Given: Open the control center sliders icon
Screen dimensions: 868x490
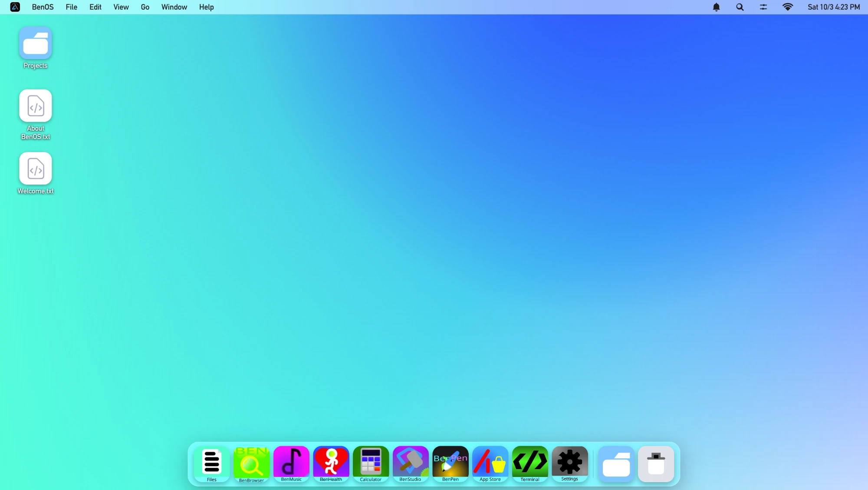Looking at the screenshot, I should click(763, 7).
